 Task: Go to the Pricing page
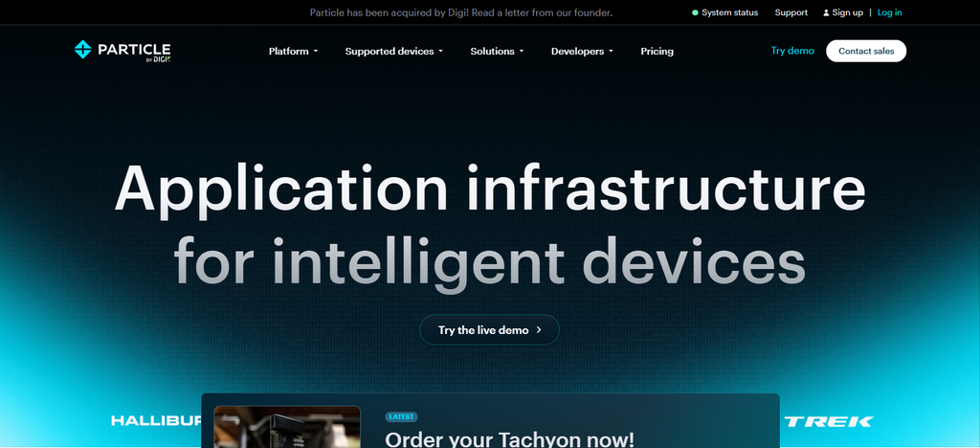(x=657, y=52)
